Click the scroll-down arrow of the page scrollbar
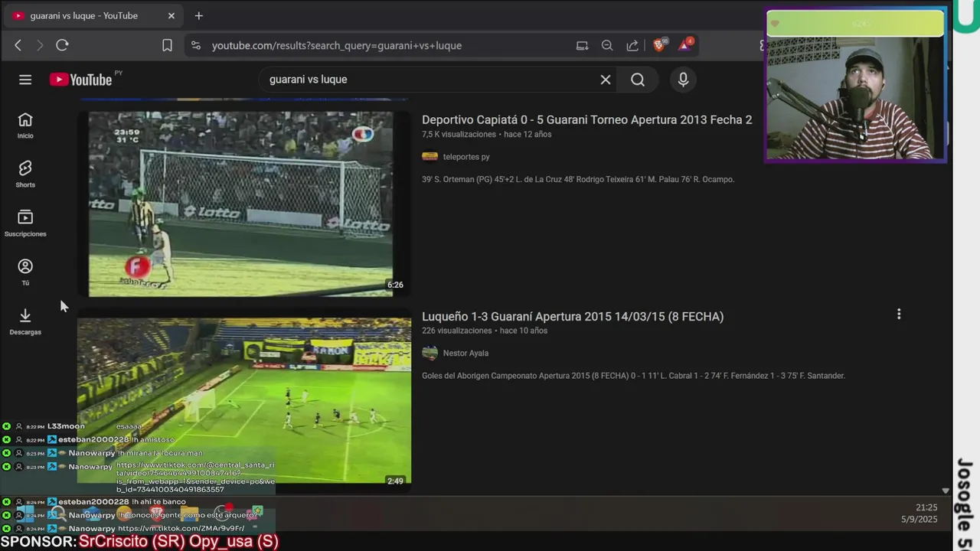 [946, 491]
